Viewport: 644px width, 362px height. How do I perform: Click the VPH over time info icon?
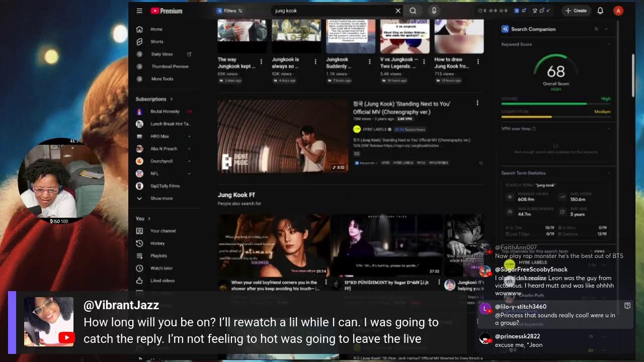tap(534, 129)
